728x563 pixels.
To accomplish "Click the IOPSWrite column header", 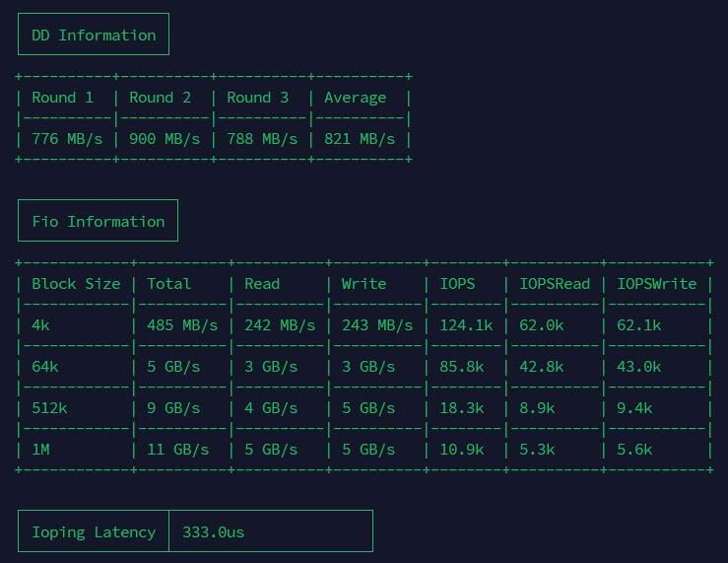I will coord(656,284).
